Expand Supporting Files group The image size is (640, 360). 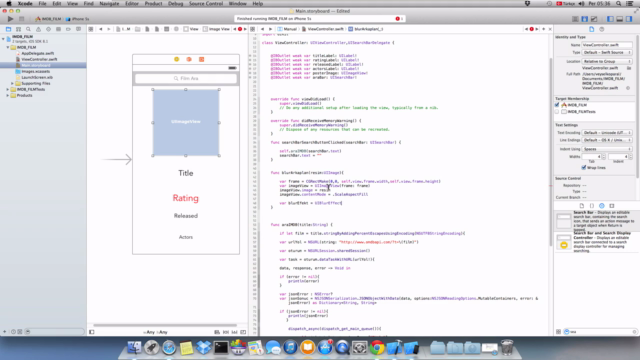click(x=12, y=83)
